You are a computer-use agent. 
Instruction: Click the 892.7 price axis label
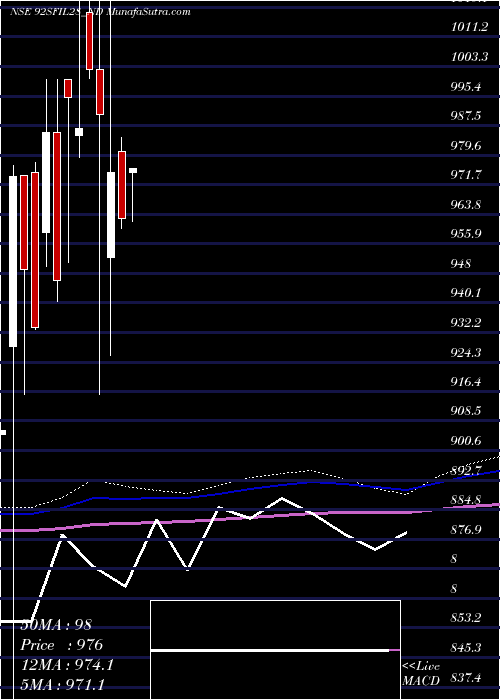pos(467,471)
